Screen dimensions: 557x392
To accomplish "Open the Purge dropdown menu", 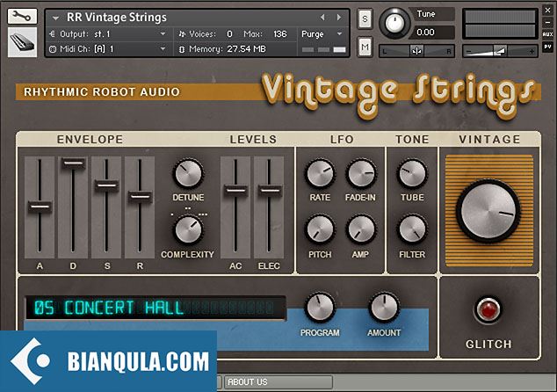I will (322, 34).
